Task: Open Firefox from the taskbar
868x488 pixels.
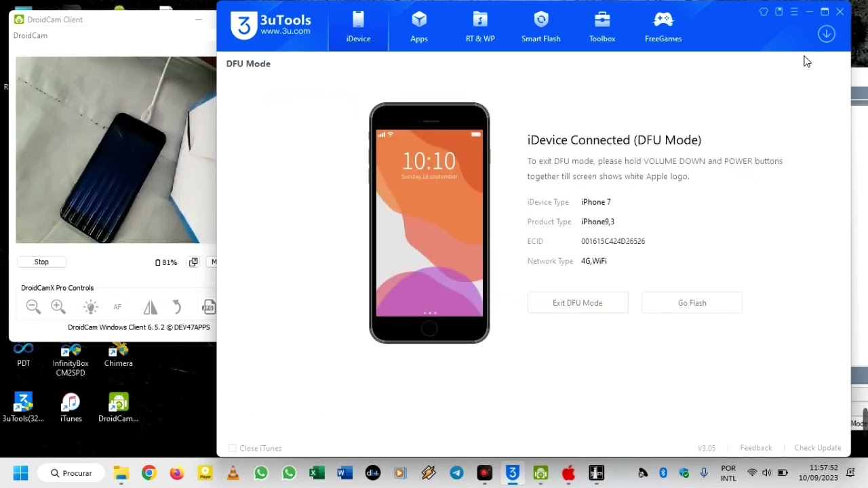Action: pos(177,472)
